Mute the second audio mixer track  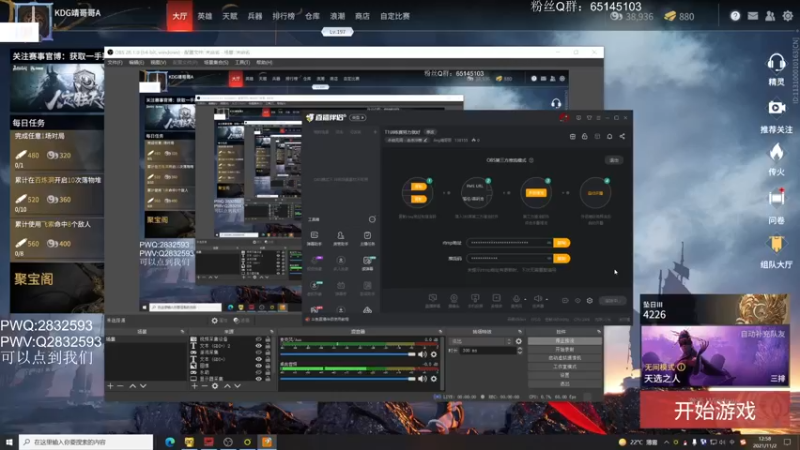pyautogui.click(x=422, y=379)
